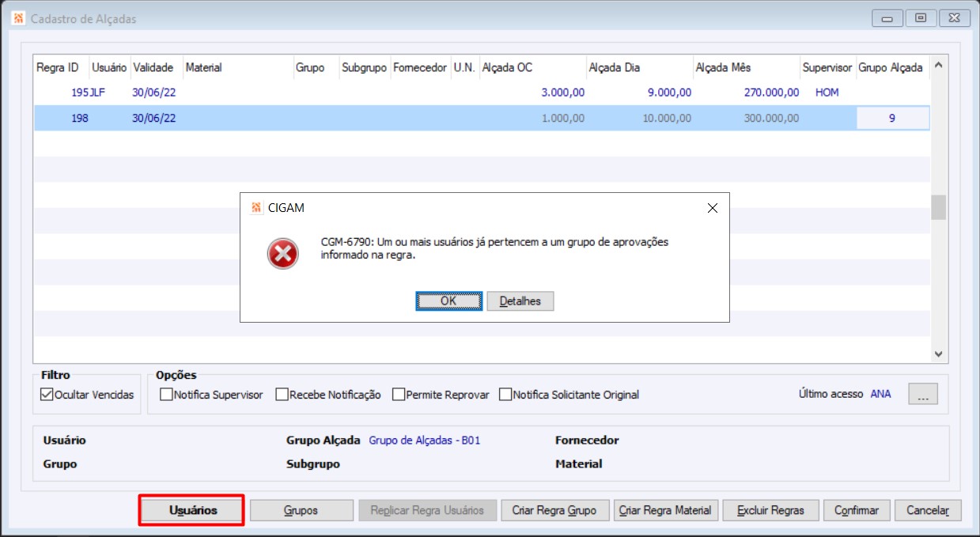Open the Usuários button
This screenshot has height=537, width=980.
193,510
